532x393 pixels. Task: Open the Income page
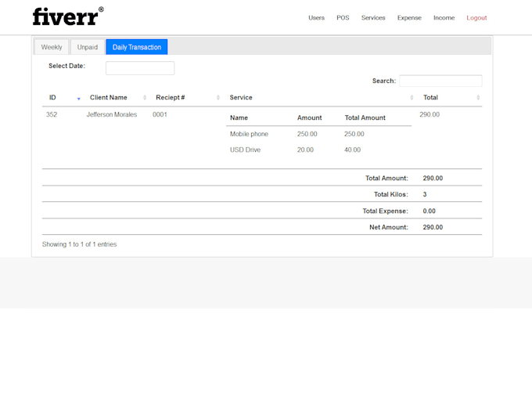point(444,18)
